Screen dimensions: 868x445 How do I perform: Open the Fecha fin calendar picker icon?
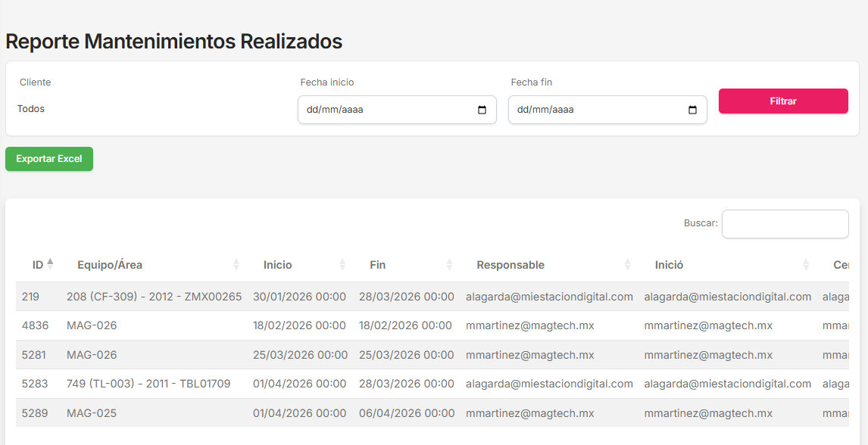point(692,110)
